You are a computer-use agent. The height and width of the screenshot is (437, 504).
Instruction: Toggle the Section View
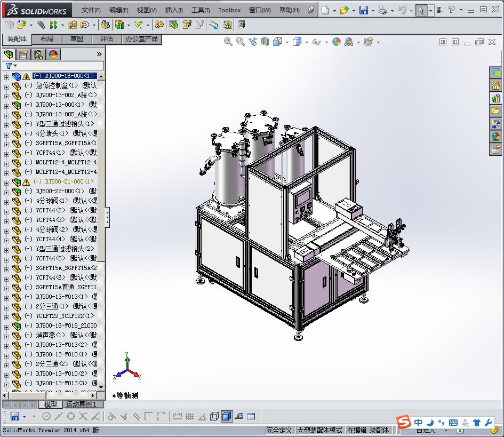[x=265, y=42]
